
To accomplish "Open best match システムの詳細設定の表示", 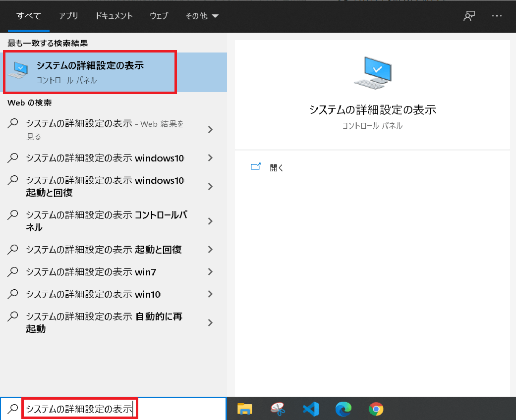I will click(114, 72).
